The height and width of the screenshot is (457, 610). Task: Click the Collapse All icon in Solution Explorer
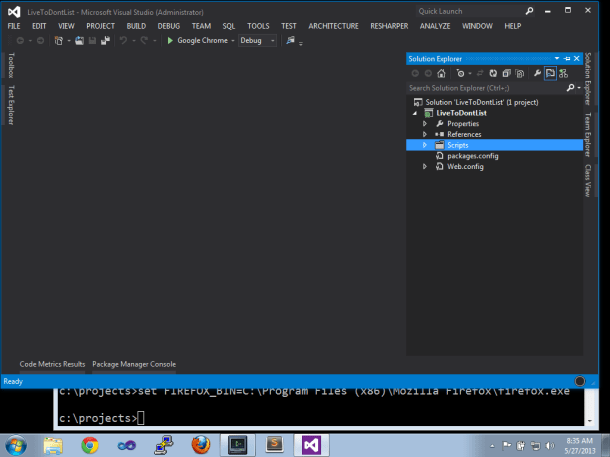(506, 73)
